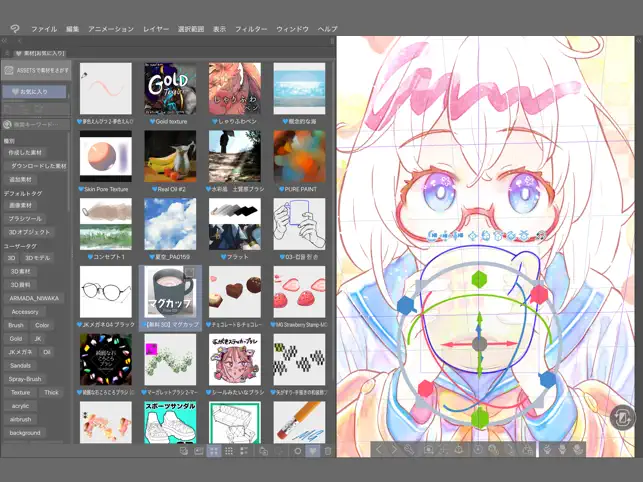The width and height of the screenshot is (643, 482).
Task: Filter by 3Dオブジェクト default tag
Action: [x=29, y=232]
